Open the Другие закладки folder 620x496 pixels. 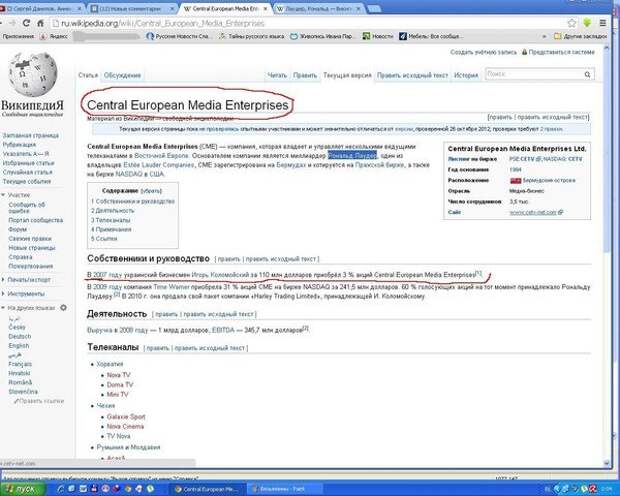pyautogui.click(x=580, y=36)
